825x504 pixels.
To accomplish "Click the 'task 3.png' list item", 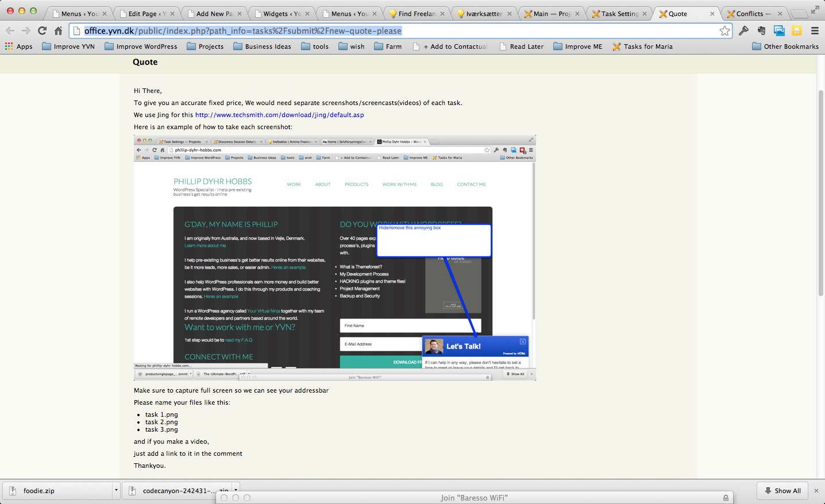I will coord(161,429).
